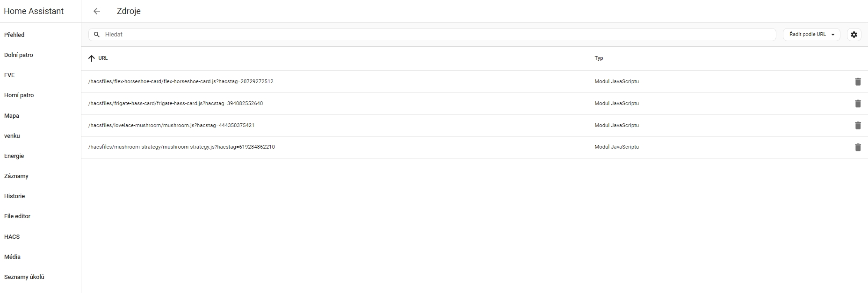Toggle URL sort direction arrow
The width and height of the screenshot is (868, 293).
(92, 58)
